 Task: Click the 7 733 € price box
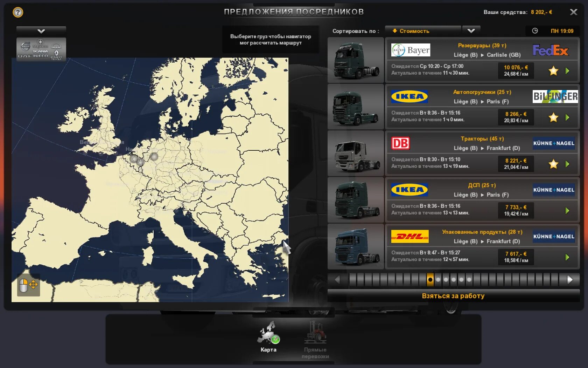(516, 210)
